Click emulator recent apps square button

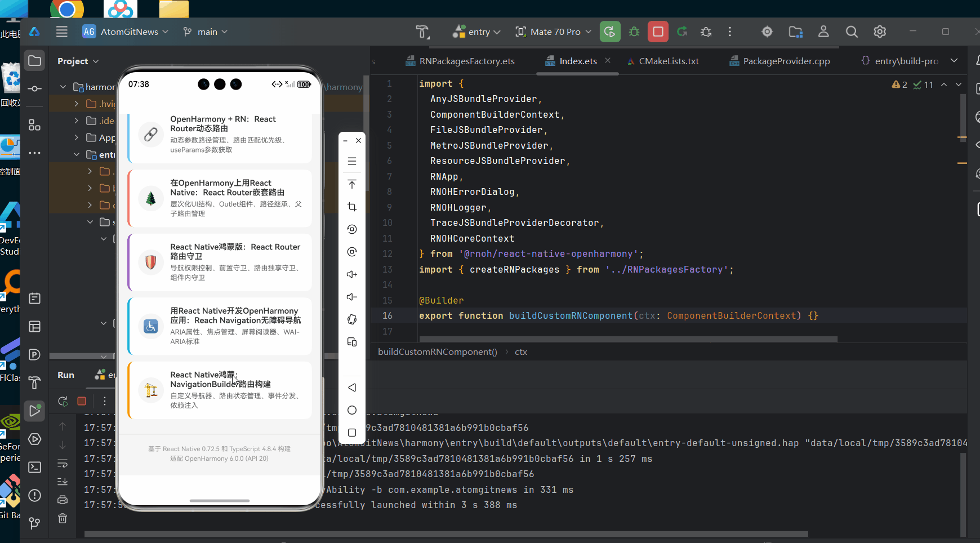(352, 433)
